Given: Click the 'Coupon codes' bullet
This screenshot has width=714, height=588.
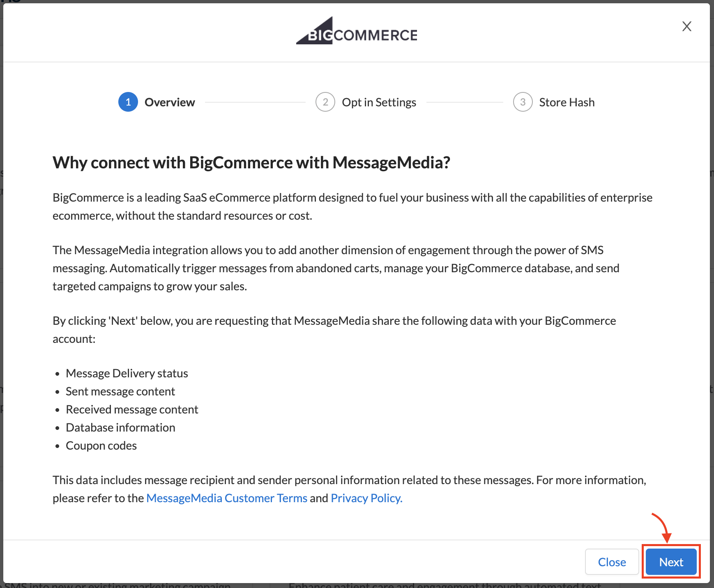Looking at the screenshot, I should (x=101, y=446).
